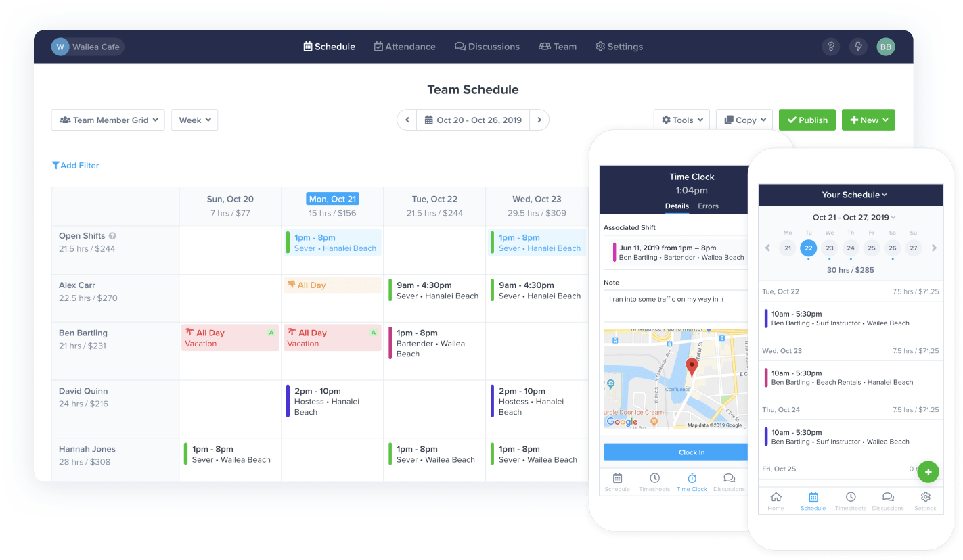Open the Oct 20 - Oct 26, 2019 date picker
This screenshot has width=963, height=560.
click(473, 120)
